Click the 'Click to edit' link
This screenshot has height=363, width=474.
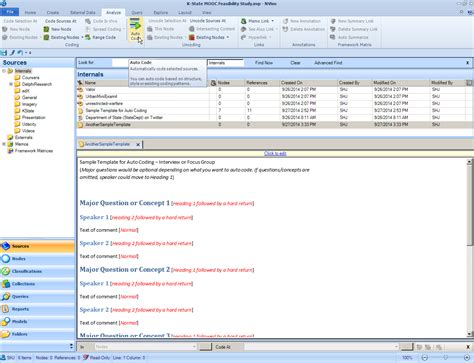[x=275, y=153]
